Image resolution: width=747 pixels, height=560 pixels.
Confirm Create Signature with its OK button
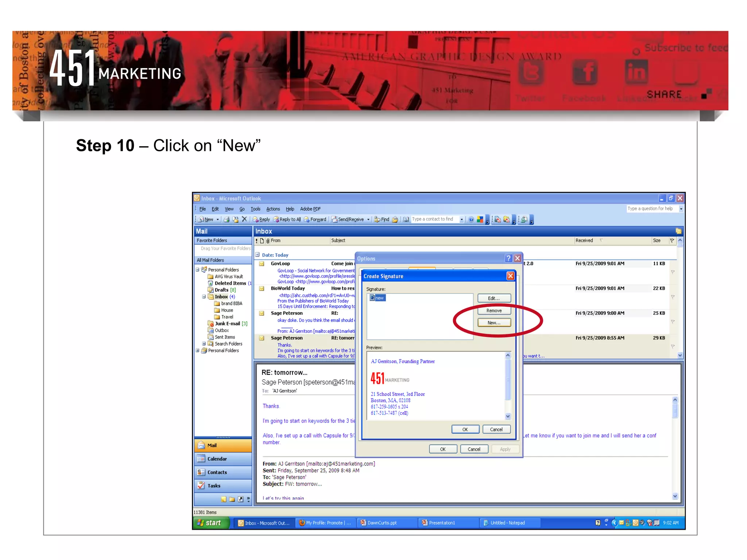[465, 429]
